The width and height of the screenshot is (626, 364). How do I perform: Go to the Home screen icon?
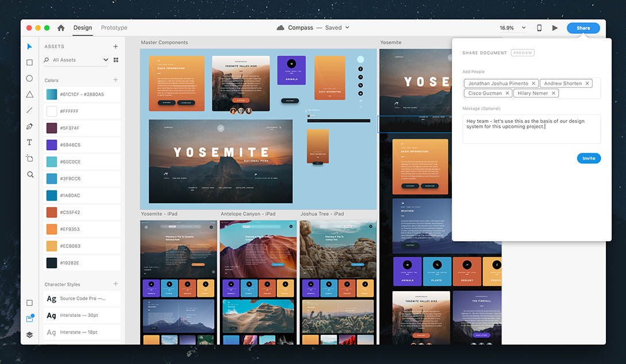61,28
